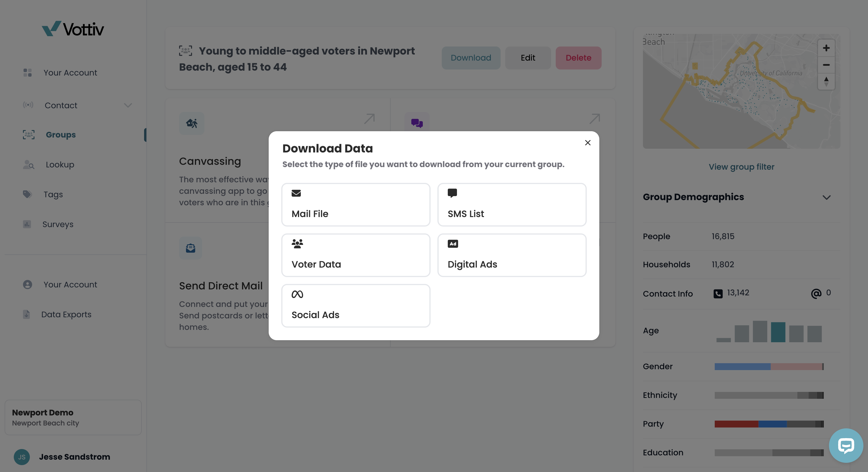Open the Lookup page
The image size is (868, 472).
(x=60, y=165)
